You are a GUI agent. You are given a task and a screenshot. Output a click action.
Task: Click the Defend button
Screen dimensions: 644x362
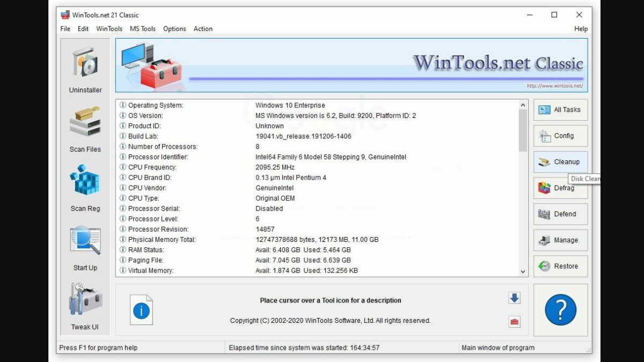pyautogui.click(x=560, y=214)
